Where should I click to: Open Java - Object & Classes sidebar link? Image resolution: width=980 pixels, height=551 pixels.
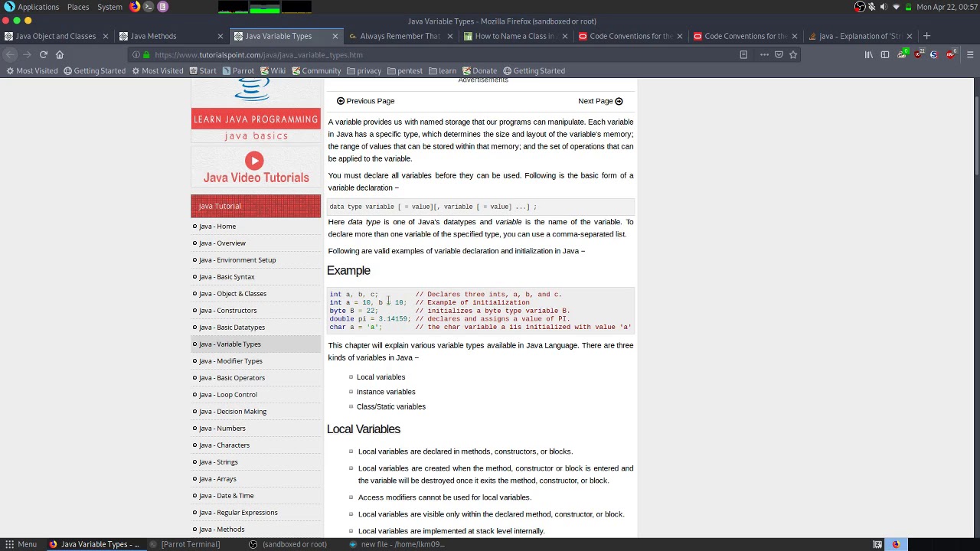click(x=233, y=294)
